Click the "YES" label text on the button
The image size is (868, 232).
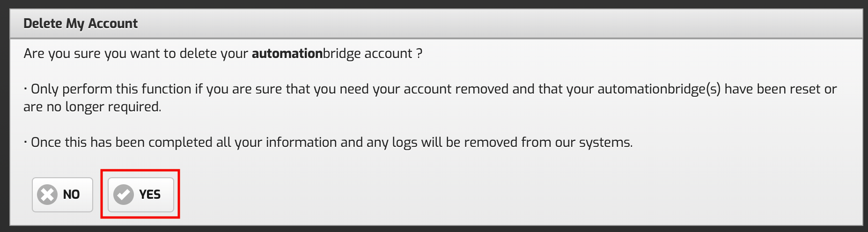pos(150,195)
